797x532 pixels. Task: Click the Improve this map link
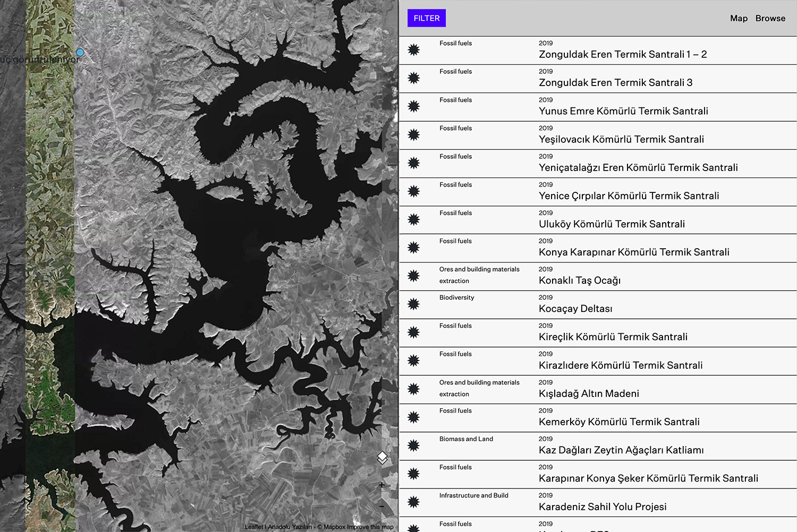coord(370,527)
